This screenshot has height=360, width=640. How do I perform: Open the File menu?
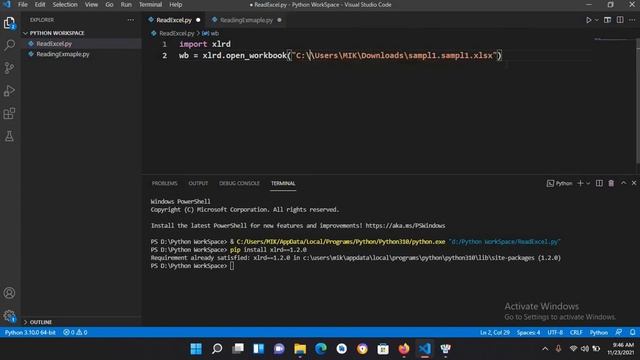22,5
